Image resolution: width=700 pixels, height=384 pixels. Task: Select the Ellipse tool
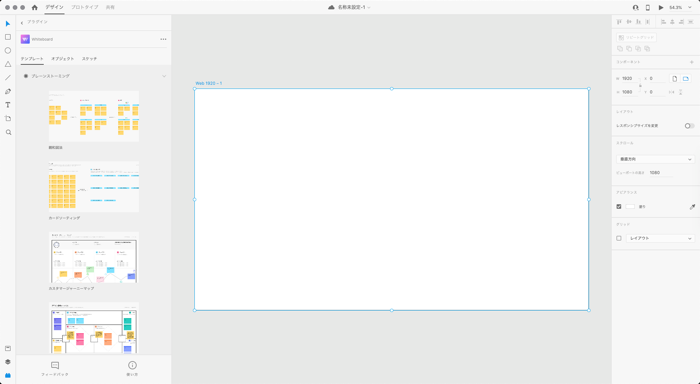click(8, 50)
